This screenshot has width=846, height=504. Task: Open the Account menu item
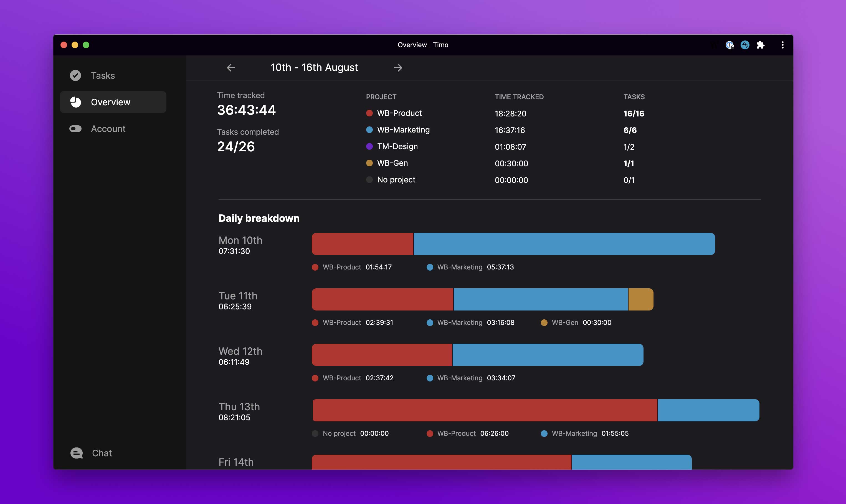pyautogui.click(x=113, y=129)
